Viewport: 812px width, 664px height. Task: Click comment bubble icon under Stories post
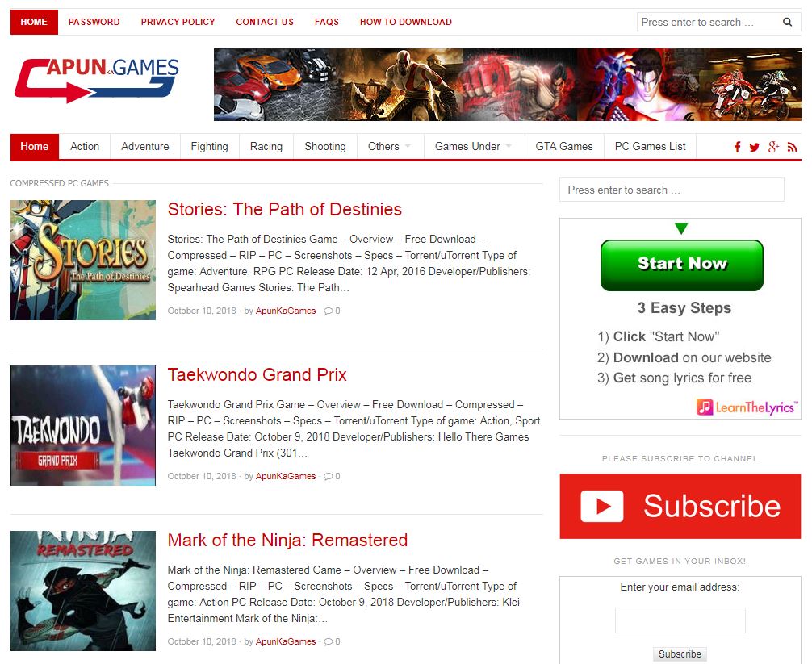(328, 311)
